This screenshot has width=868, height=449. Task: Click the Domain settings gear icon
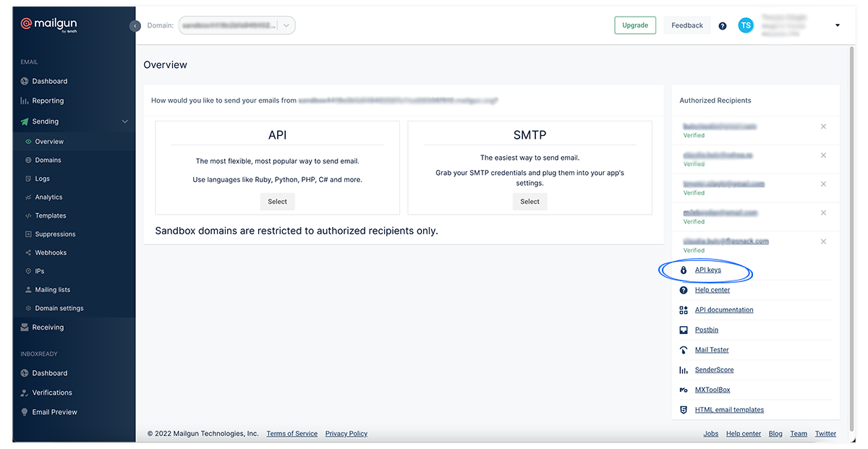click(28, 308)
